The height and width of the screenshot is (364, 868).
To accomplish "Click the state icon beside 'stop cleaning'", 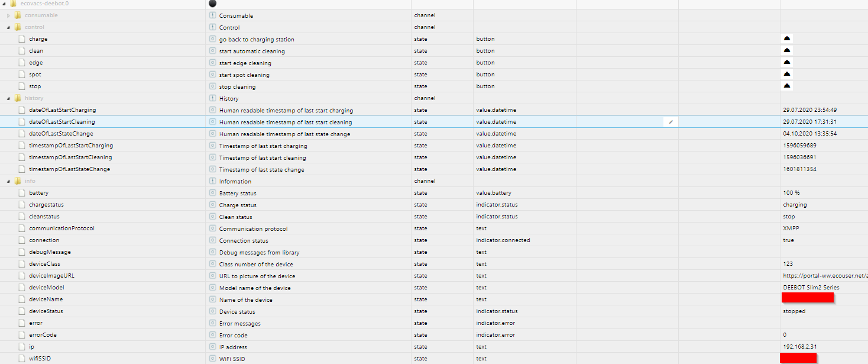I will coord(213,86).
